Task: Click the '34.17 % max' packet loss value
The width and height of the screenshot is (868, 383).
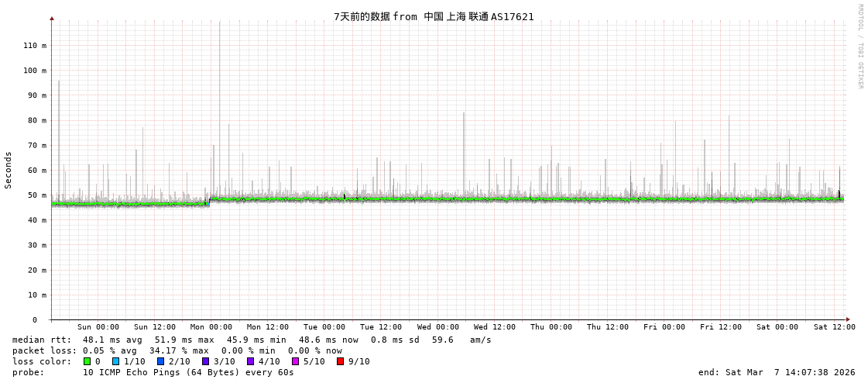Action: (x=180, y=351)
